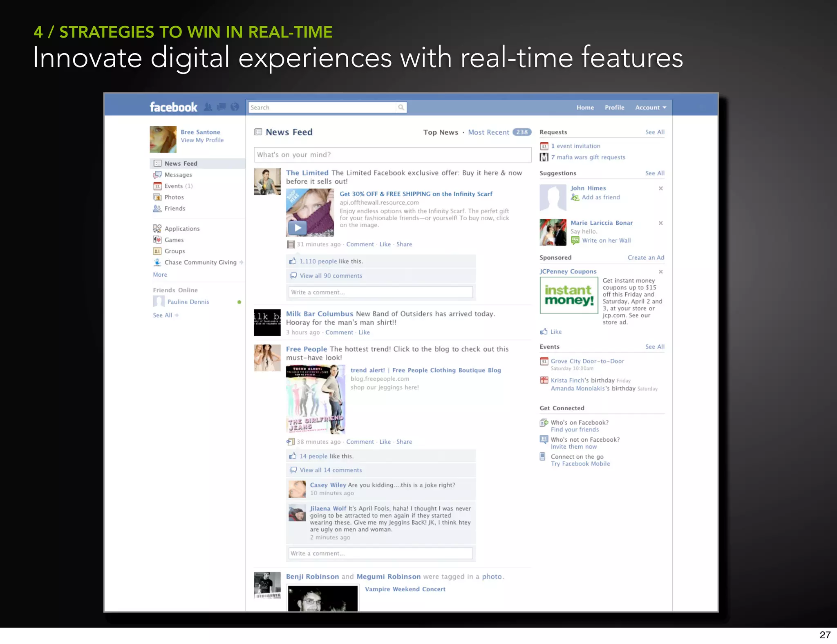Click the search magnifier button
This screenshot has width=837, height=644.
pos(401,107)
